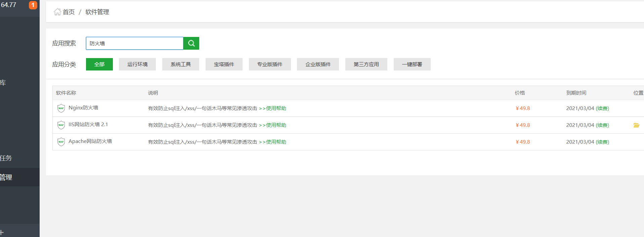Select the 运行环境 category tab
Viewport: 644px width, 237px height.
point(137,64)
